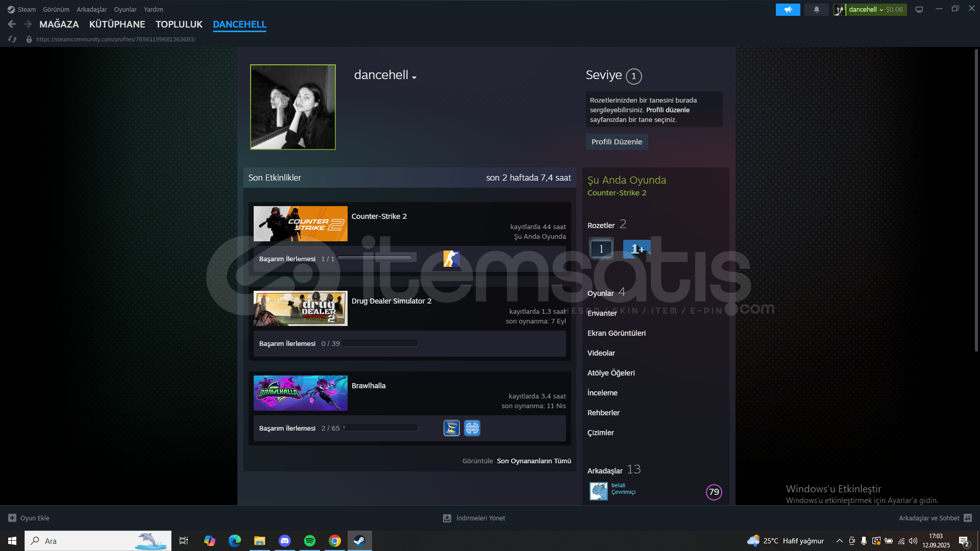Show hidden system tray icons
Image resolution: width=980 pixels, height=551 pixels.
tap(839, 541)
